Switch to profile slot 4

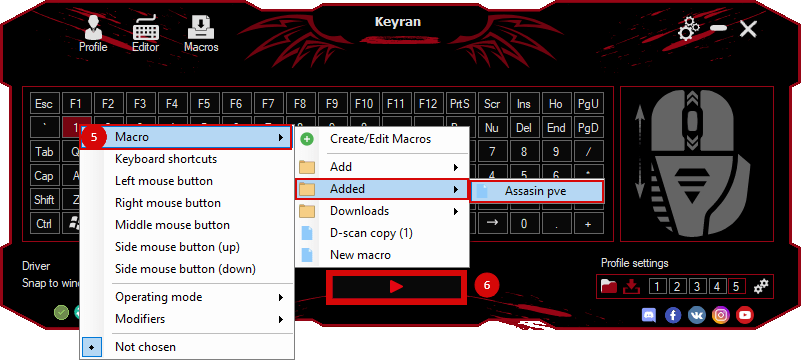[x=717, y=286]
